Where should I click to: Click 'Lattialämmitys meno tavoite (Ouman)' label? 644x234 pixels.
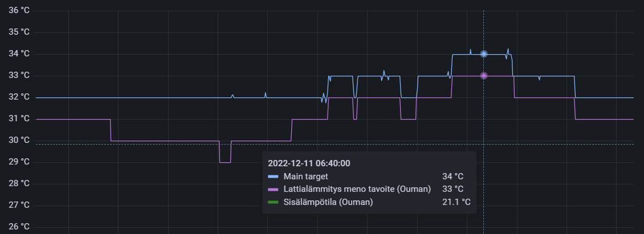[x=357, y=189]
